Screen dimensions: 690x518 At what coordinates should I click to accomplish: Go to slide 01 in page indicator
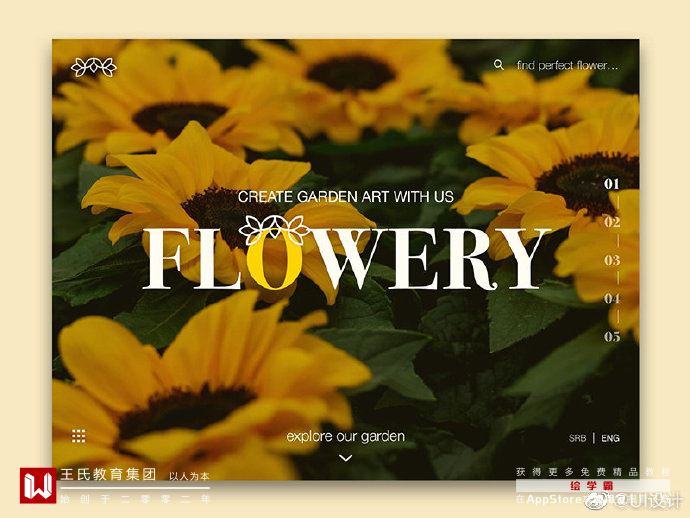click(612, 184)
